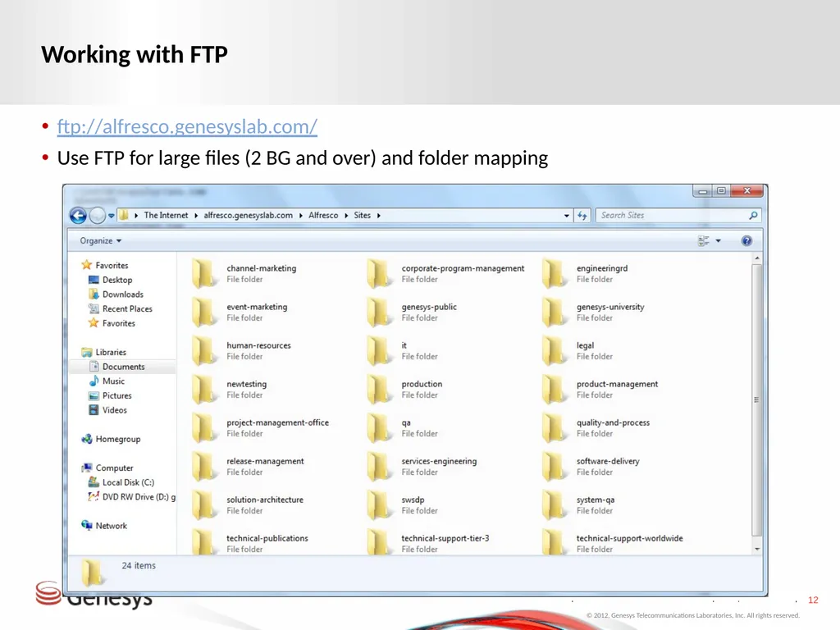Select the Music library
The width and height of the screenshot is (840, 630).
(107, 381)
